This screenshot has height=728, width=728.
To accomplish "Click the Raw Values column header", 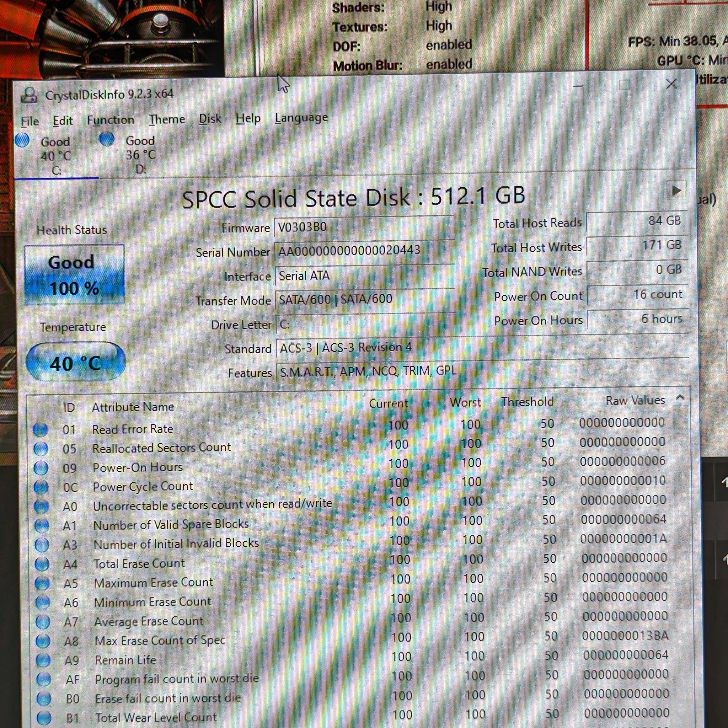I will 635,400.
